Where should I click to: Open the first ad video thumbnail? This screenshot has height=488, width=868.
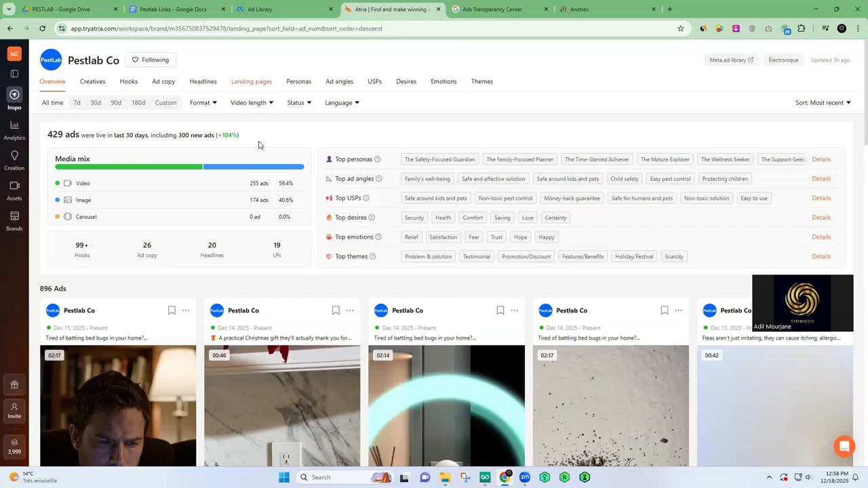pyautogui.click(x=118, y=407)
